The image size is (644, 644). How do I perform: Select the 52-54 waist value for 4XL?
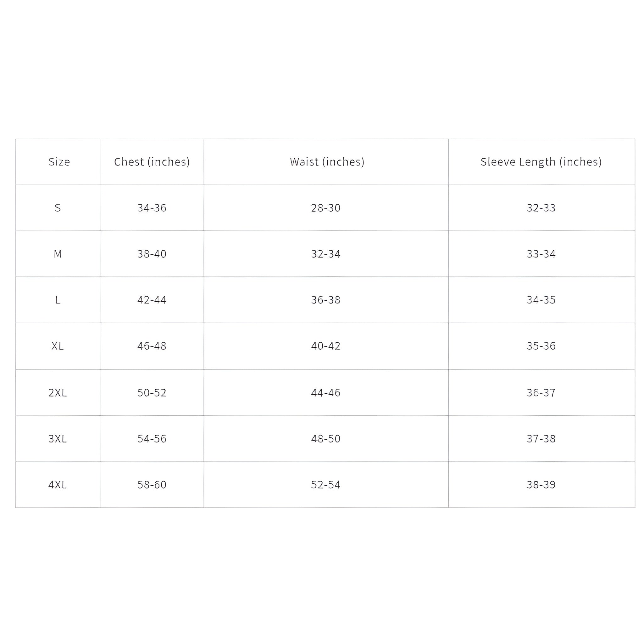point(326,485)
